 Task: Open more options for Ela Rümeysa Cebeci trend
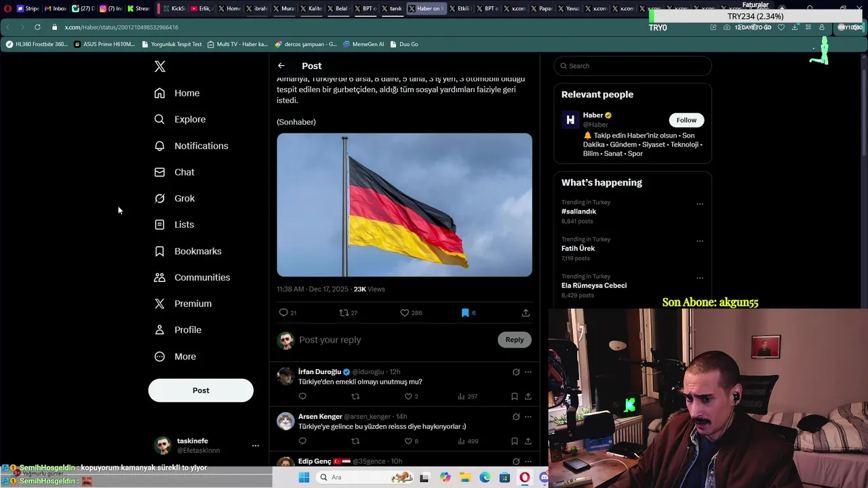pyautogui.click(x=700, y=279)
